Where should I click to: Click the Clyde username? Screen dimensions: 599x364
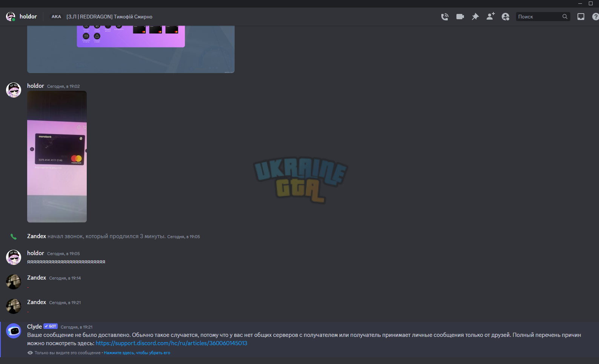(x=34, y=327)
